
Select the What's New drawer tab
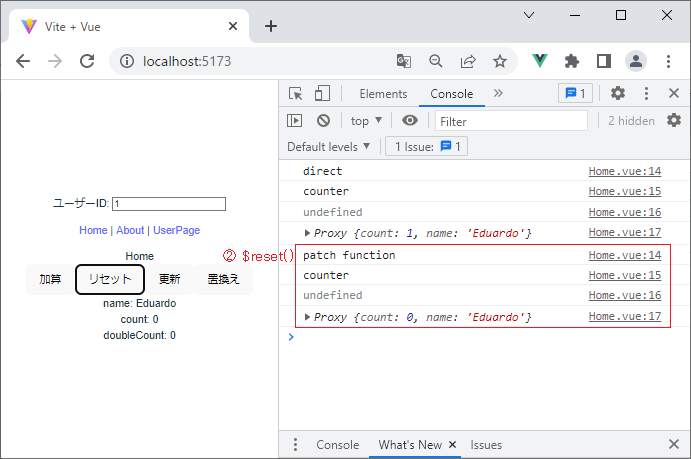(410, 445)
